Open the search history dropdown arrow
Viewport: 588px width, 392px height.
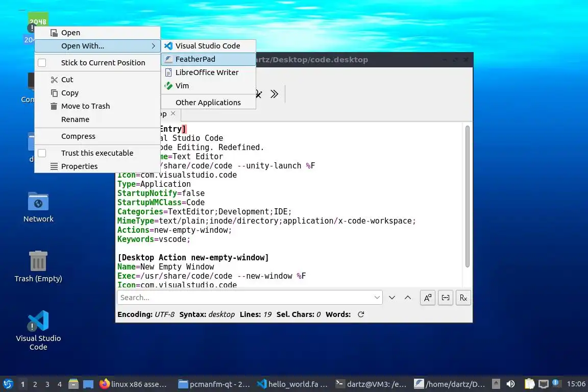click(x=377, y=298)
